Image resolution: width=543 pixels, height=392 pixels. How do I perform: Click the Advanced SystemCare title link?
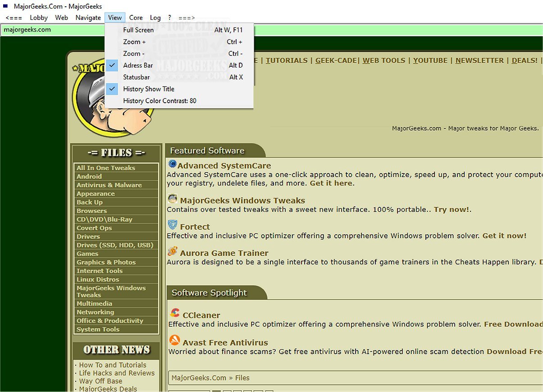coord(224,165)
